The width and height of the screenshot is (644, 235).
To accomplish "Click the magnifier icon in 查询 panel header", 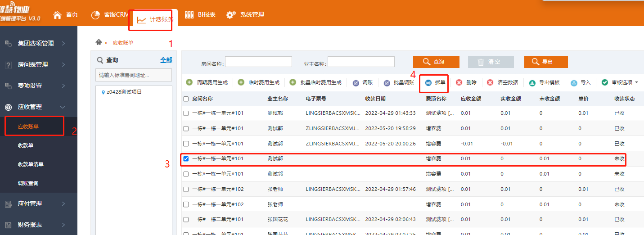I will coord(100,60).
